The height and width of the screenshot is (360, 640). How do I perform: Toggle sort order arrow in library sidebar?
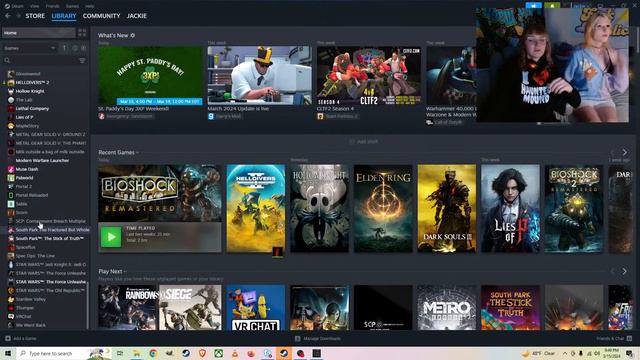(x=64, y=48)
